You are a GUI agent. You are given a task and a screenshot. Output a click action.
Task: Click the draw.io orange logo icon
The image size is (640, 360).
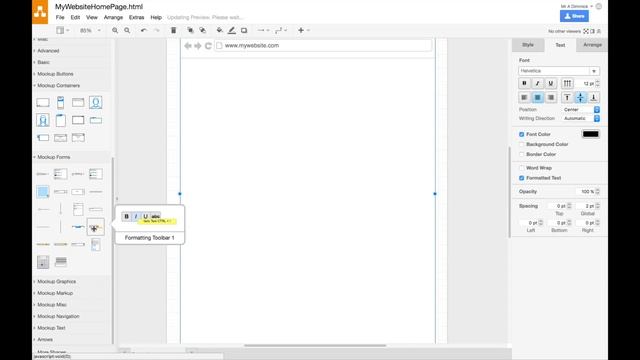[x=40, y=12]
